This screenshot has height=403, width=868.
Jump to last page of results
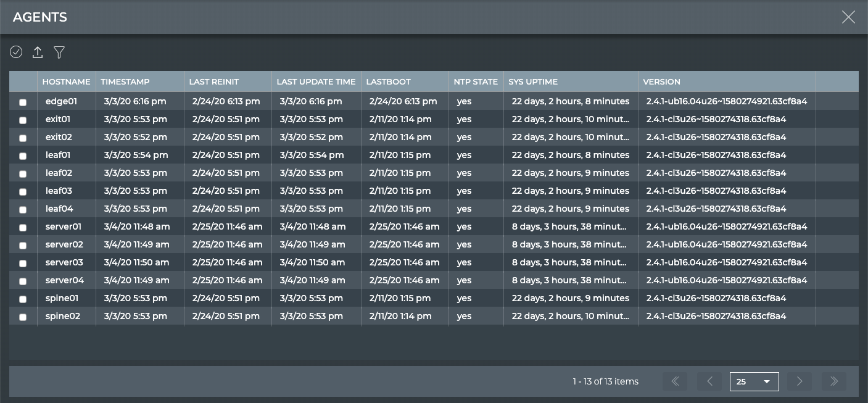(x=834, y=381)
